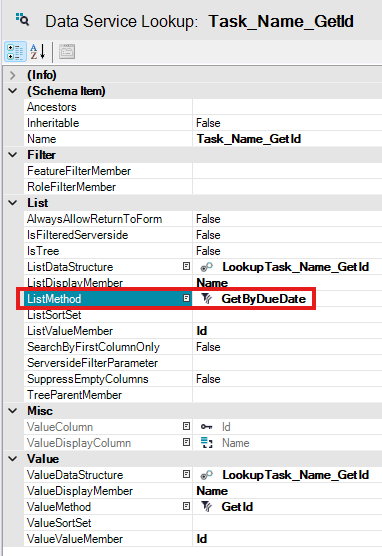
Task: Click the column icon beside Name in ValueDisplayColumn
Action: 206,443
